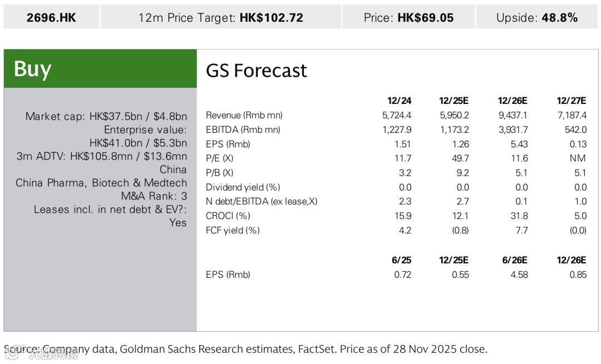Select N debt/EBITDA value 2.7

click(462, 201)
